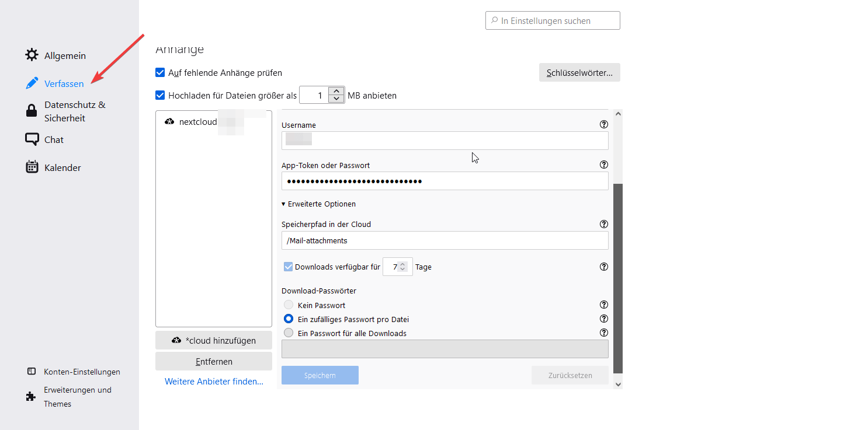The width and height of the screenshot is (868, 430).
Task: Follow the Weitere Anbieter finden link
Action: 213,381
